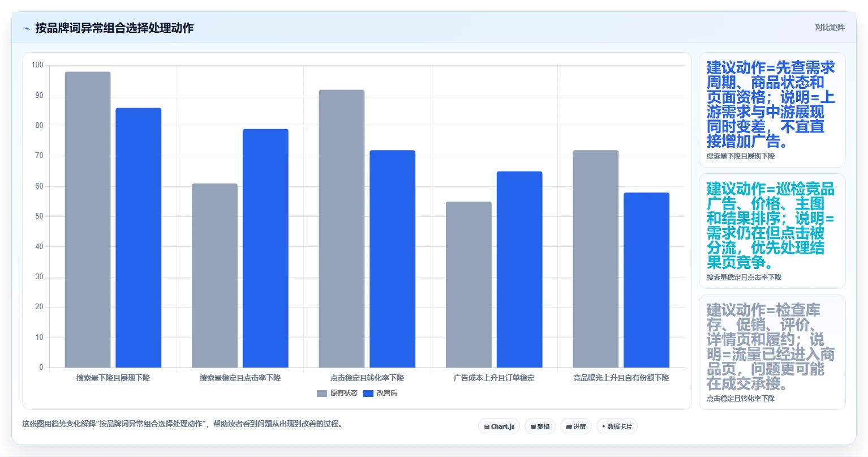Open the gray card about 检查库存、促销
Viewport: 868px width, 457px height.
tap(772, 352)
